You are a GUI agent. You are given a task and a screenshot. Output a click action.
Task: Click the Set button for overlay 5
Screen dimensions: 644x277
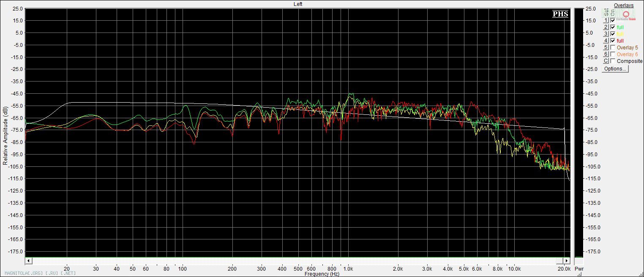point(606,47)
